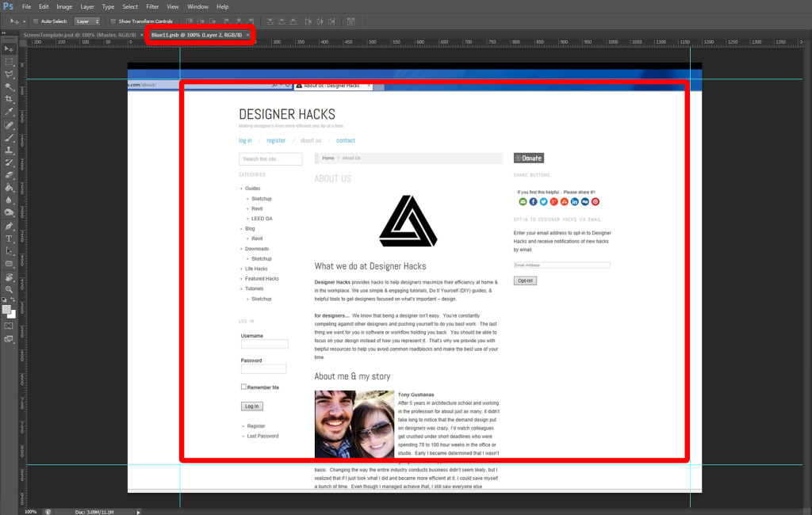Enable the Auto-Select checkbox

[36, 21]
